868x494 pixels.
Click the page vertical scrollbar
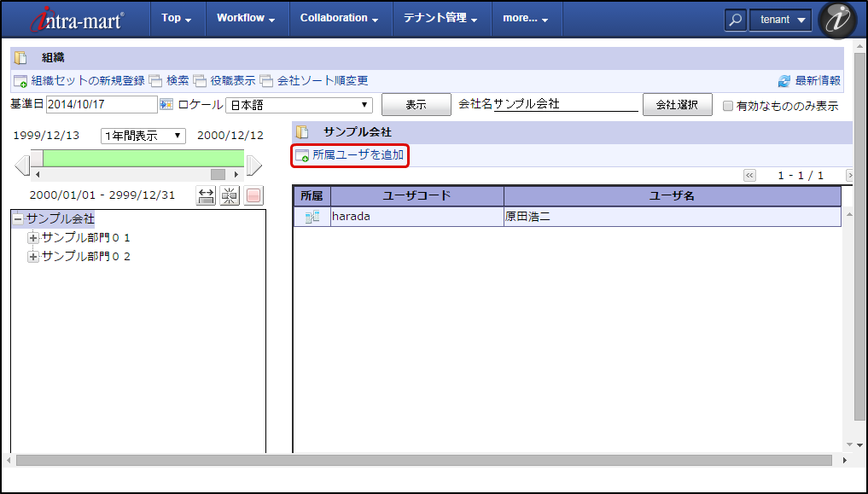pos(859,237)
